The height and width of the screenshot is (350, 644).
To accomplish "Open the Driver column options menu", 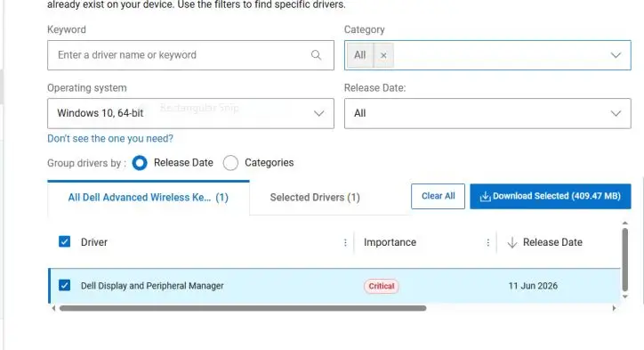I will tap(345, 242).
